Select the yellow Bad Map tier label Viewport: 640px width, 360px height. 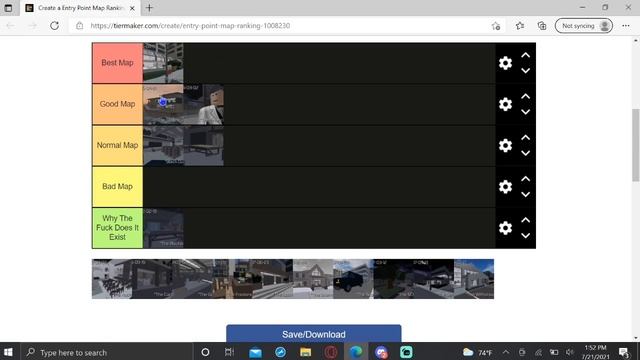[x=118, y=187]
